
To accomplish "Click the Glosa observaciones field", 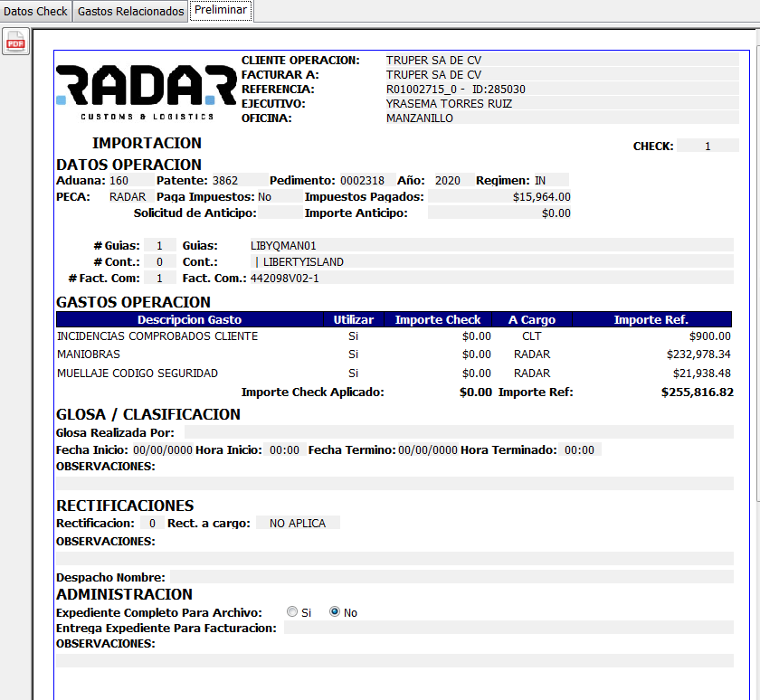I will (394, 483).
